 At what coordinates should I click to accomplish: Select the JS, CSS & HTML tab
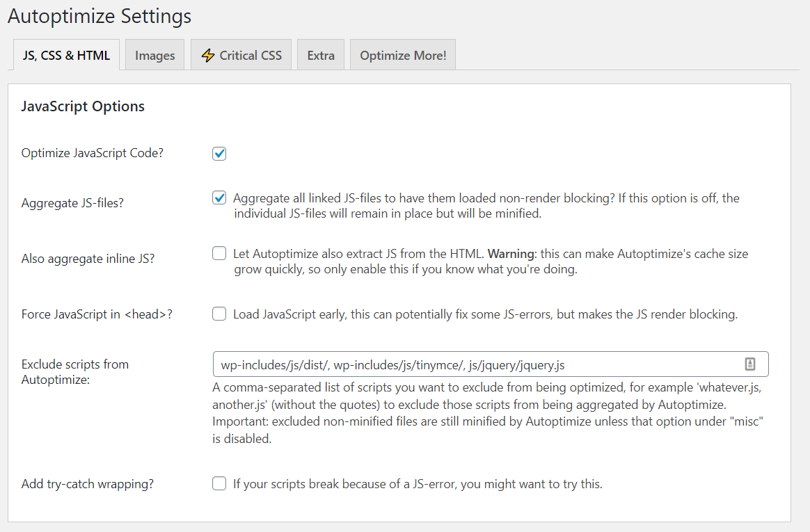pos(66,56)
